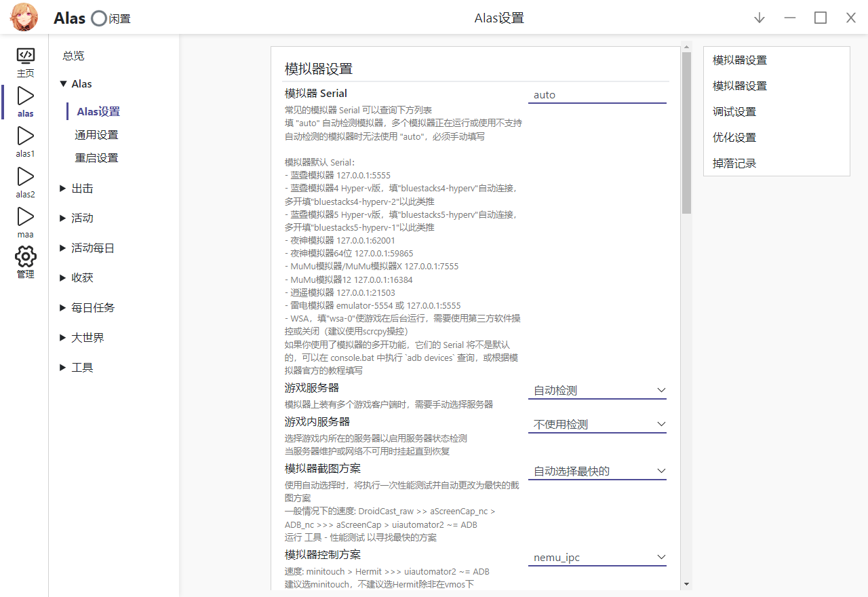Open the 总览 overview page
The height and width of the screenshot is (597, 868).
click(74, 56)
